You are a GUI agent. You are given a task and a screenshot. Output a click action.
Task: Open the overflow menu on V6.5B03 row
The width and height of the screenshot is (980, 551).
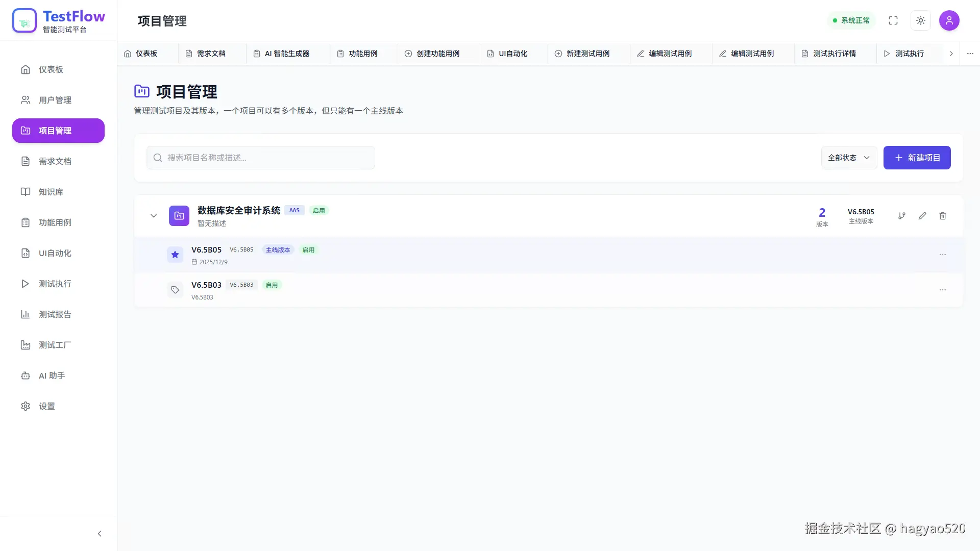pyautogui.click(x=942, y=290)
